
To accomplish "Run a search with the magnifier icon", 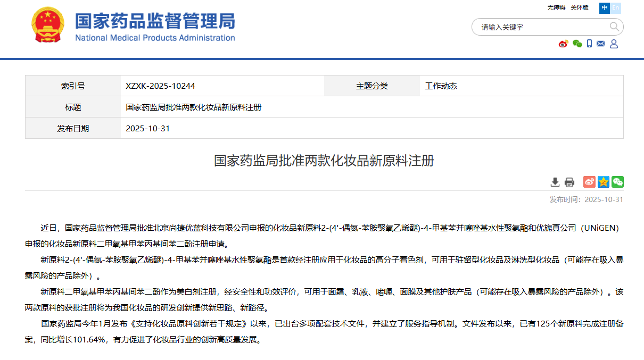I will [x=614, y=27].
